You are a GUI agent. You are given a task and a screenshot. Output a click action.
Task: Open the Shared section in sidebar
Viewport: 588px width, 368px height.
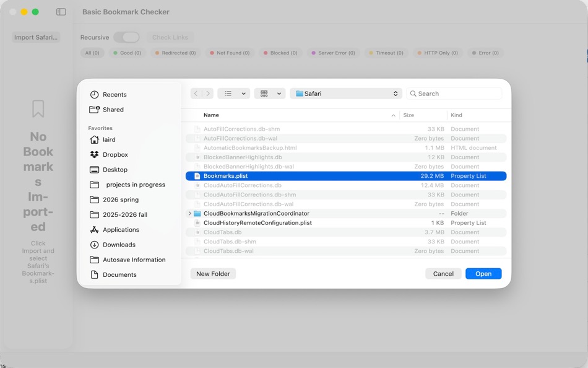[113, 109]
